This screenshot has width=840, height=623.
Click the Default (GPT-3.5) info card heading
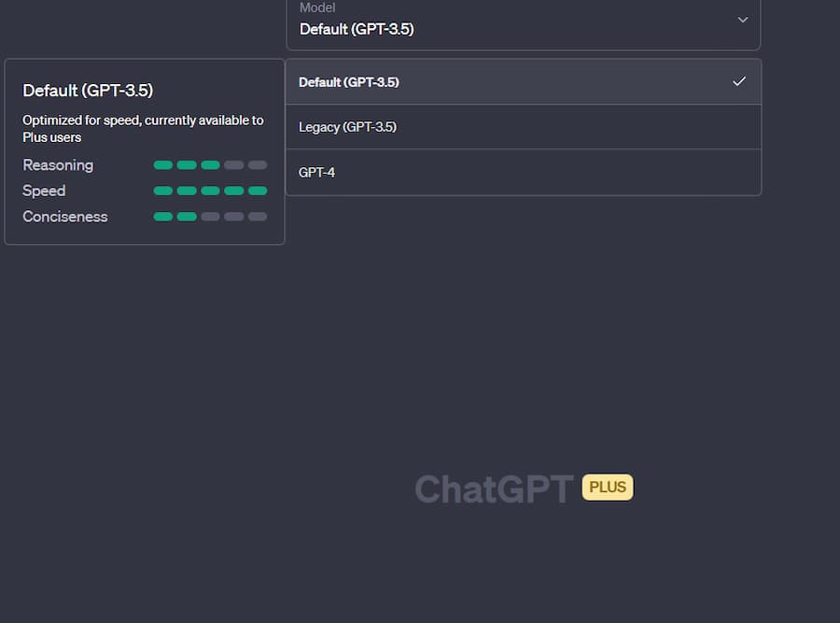click(x=88, y=91)
